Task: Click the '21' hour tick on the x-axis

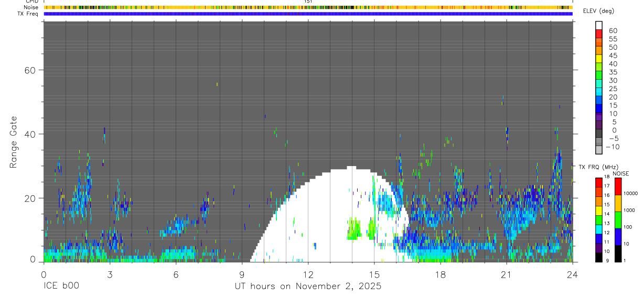Action: click(x=507, y=274)
